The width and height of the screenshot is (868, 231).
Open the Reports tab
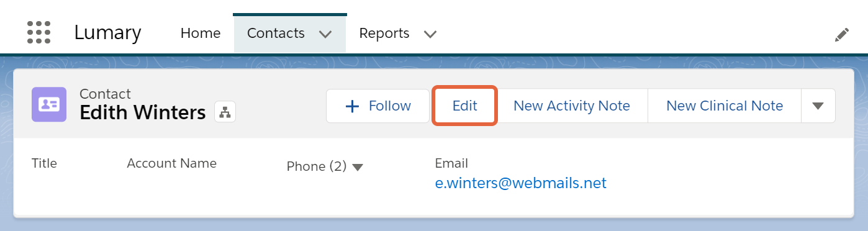tap(384, 33)
